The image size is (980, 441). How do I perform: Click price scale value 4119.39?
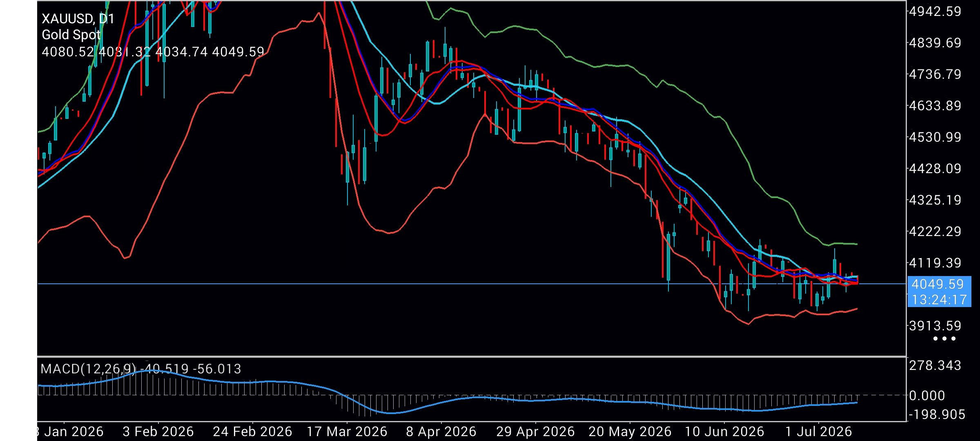(x=935, y=263)
